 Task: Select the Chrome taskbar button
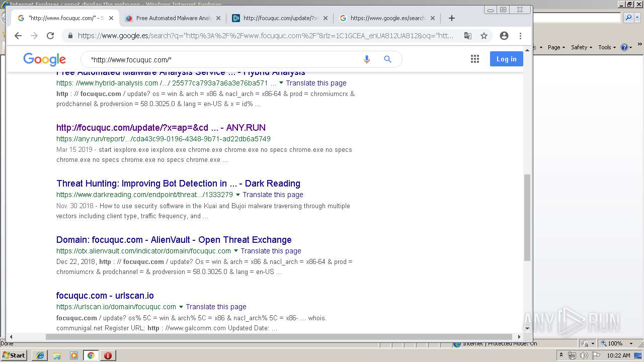click(x=91, y=355)
